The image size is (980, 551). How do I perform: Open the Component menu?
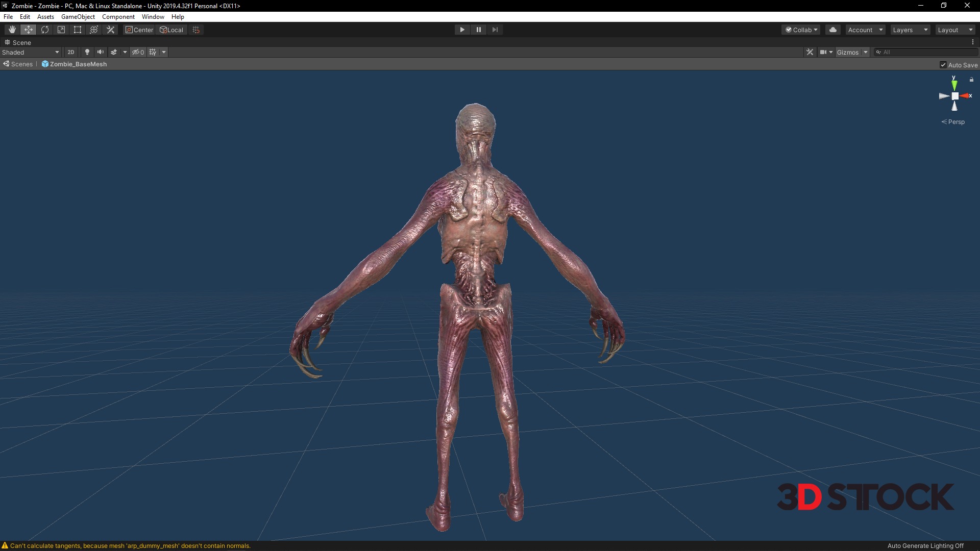(x=118, y=17)
